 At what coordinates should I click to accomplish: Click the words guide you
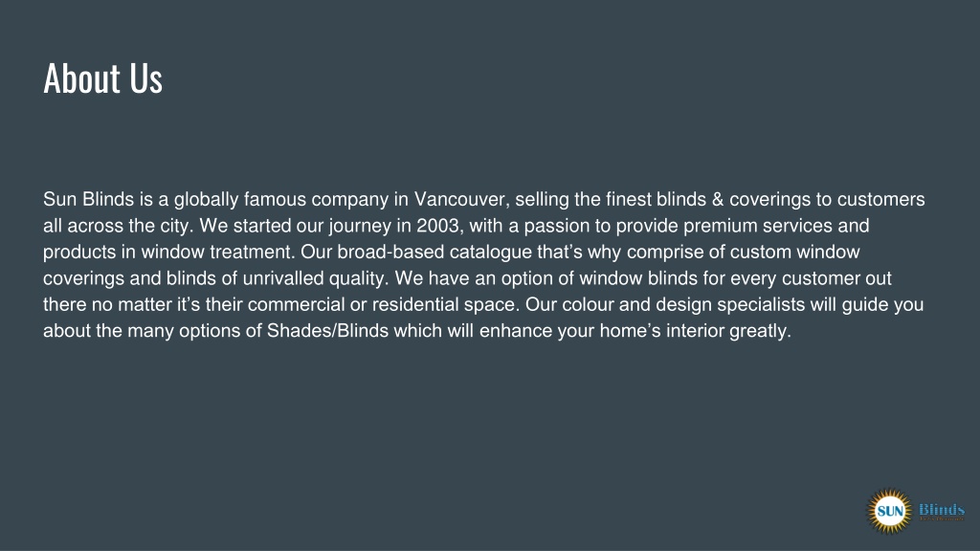tap(882, 305)
